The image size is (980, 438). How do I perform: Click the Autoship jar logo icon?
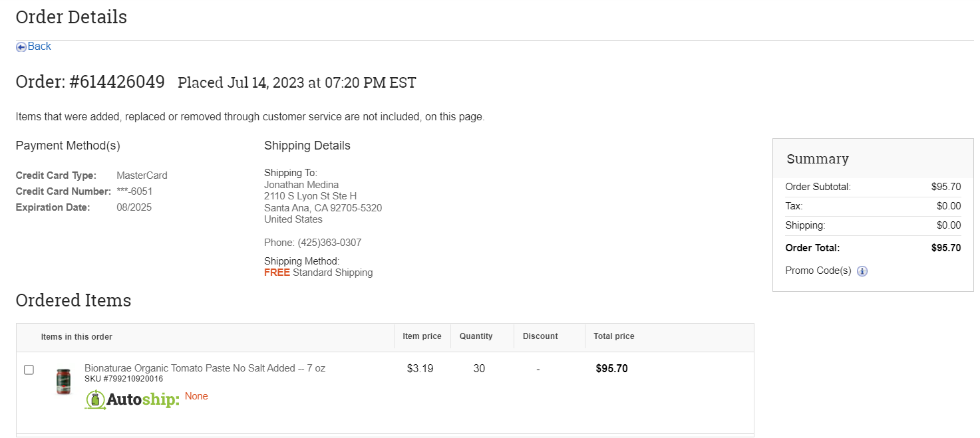pyautogui.click(x=96, y=399)
